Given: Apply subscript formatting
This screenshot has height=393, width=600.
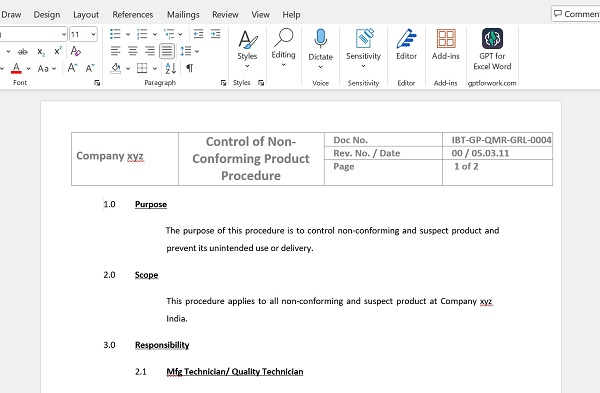Looking at the screenshot, I should pos(41,51).
